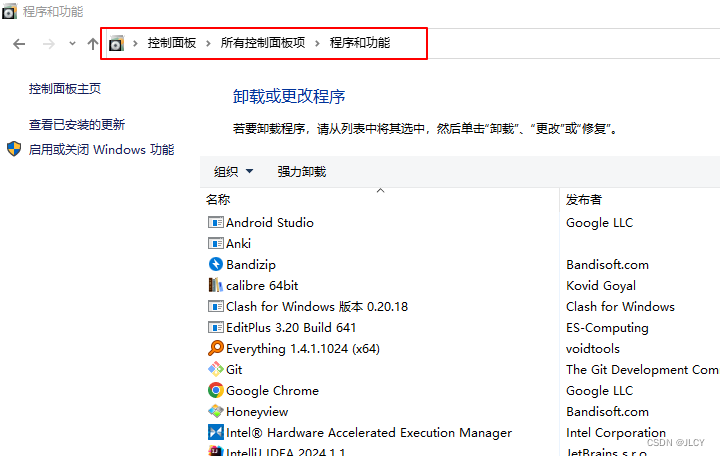Click the shield icon beside Windows 功能 link
The height and width of the screenshot is (456, 720).
tap(14, 149)
